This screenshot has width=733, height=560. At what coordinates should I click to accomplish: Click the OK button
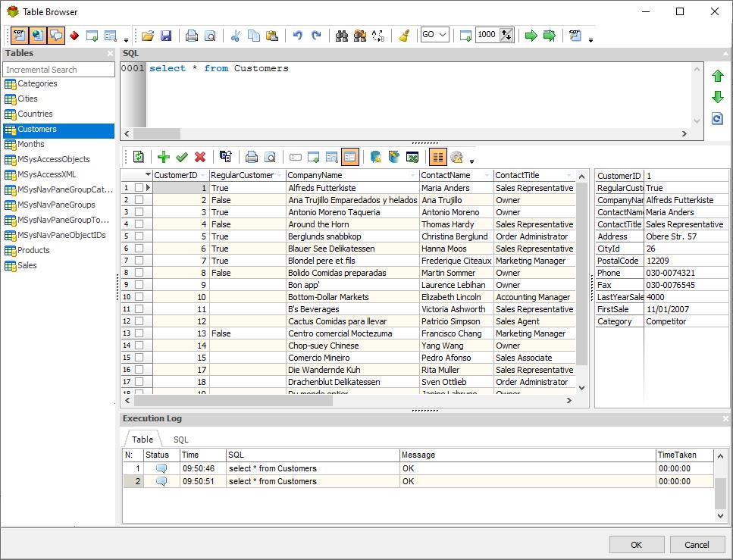click(637, 545)
